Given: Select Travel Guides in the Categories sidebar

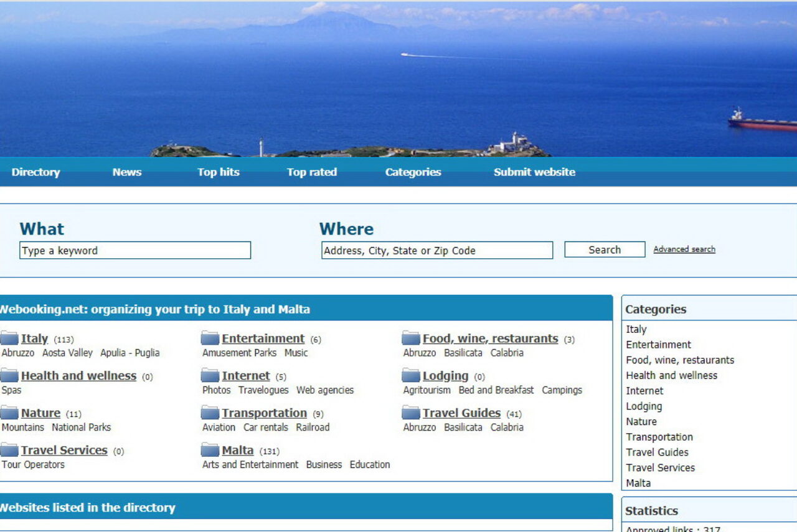Looking at the screenshot, I should [657, 452].
